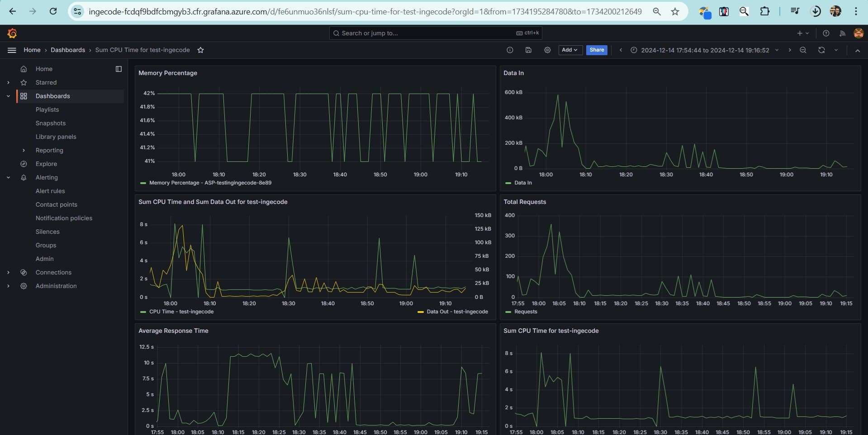Zoom out the time range
Screen dimensions: 868x435
pyautogui.click(x=803, y=50)
